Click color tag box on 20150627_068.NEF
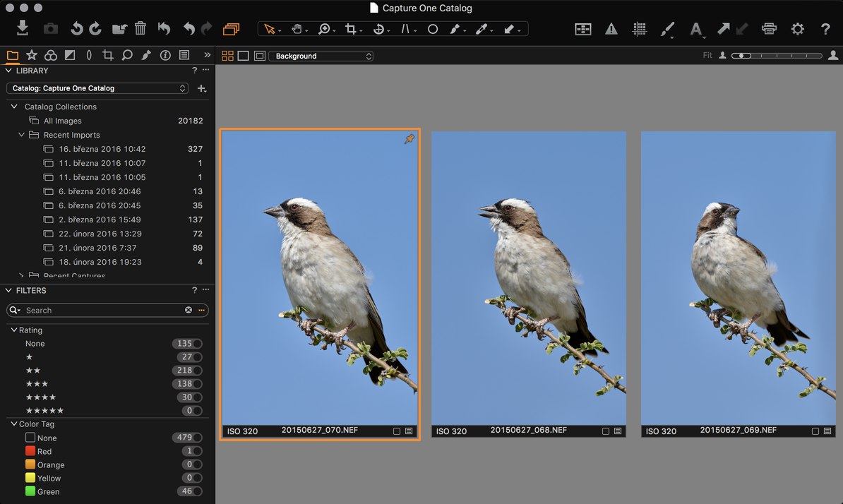Screen dimensions: 843x504 [x=606, y=431]
